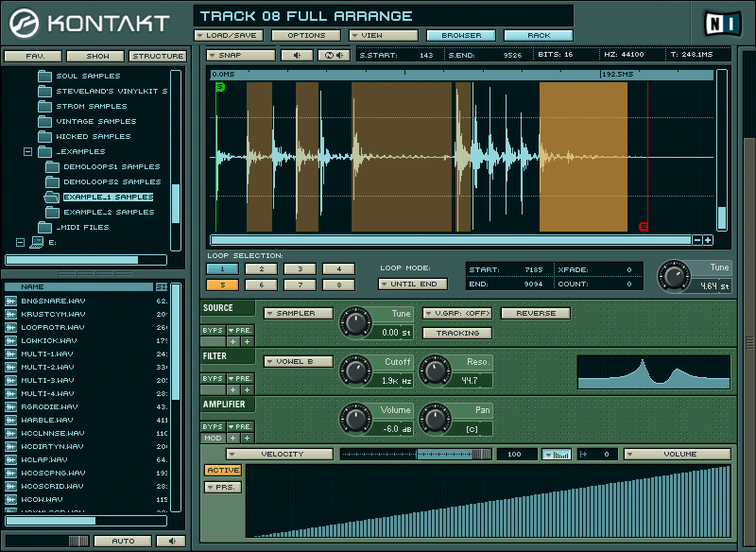Click the waveform zoom out minus button
This screenshot has width=756, height=552.
(697, 240)
